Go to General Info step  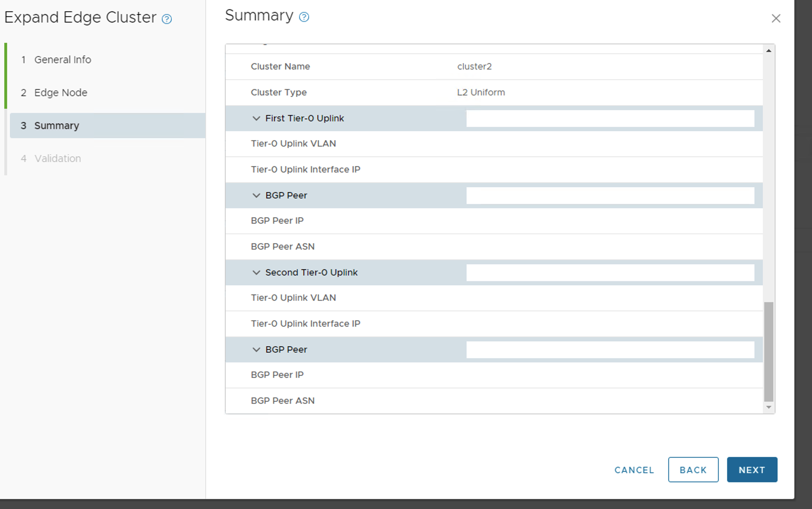pos(62,60)
